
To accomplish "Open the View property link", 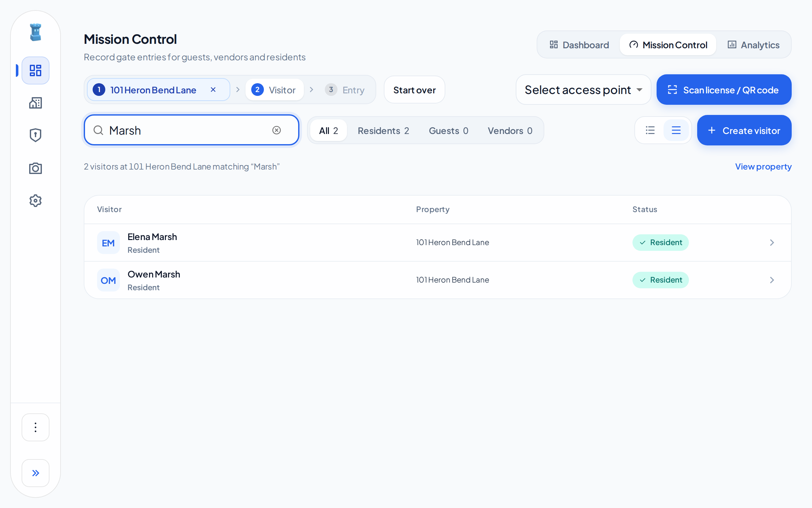I will click(x=763, y=167).
